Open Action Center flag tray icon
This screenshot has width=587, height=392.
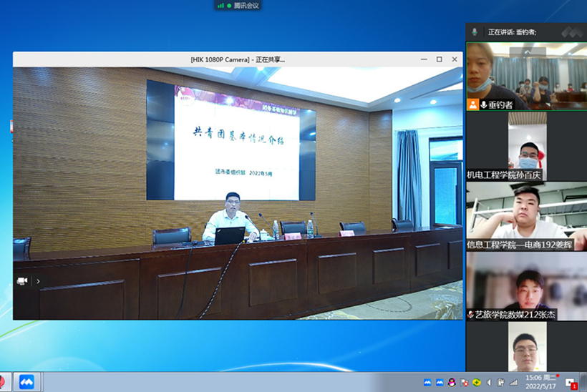[464, 382]
